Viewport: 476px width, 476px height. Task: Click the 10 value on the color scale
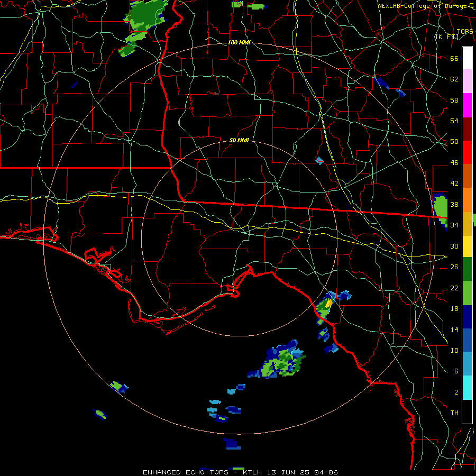click(x=454, y=350)
